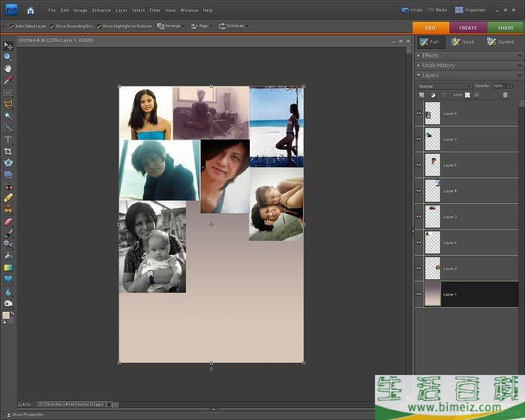The width and height of the screenshot is (525, 420).
Task: Select the Spot Healing Brush tool
Action: (8, 198)
